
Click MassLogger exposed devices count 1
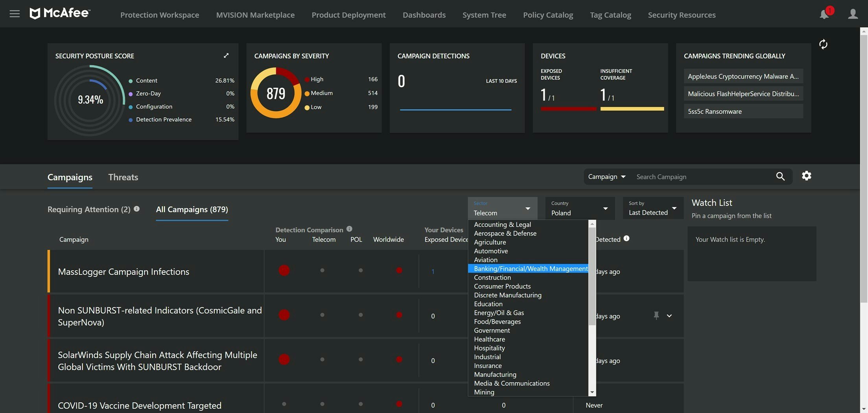point(433,272)
